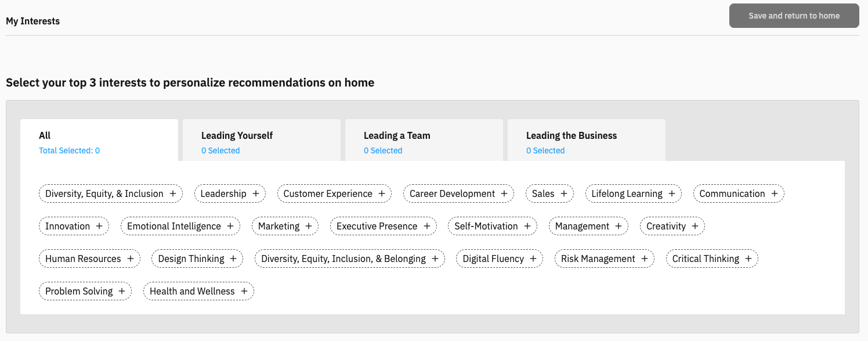The width and height of the screenshot is (868, 341).
Task: Click the plus icon on Lifelong Learning
Action: point(672,193)
